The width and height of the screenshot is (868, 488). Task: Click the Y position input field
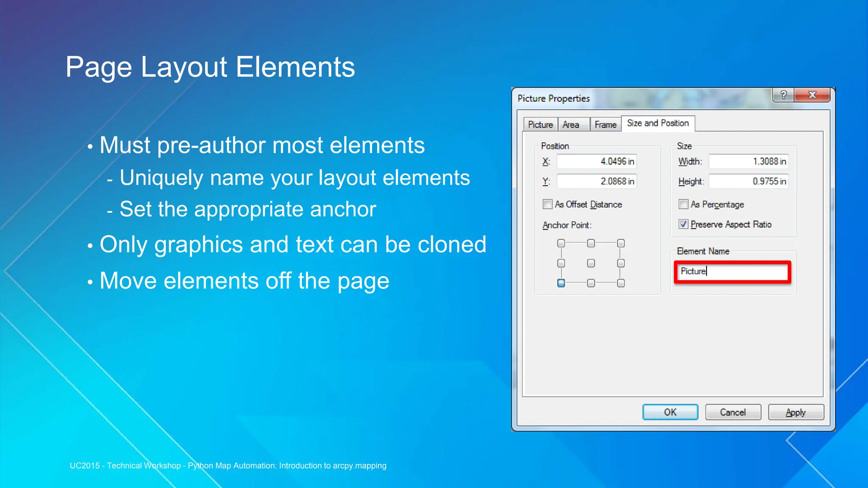point(597,181)
